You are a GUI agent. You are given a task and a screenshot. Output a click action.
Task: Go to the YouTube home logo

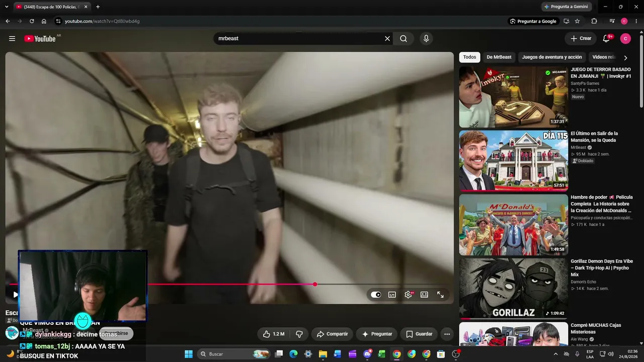40,39
